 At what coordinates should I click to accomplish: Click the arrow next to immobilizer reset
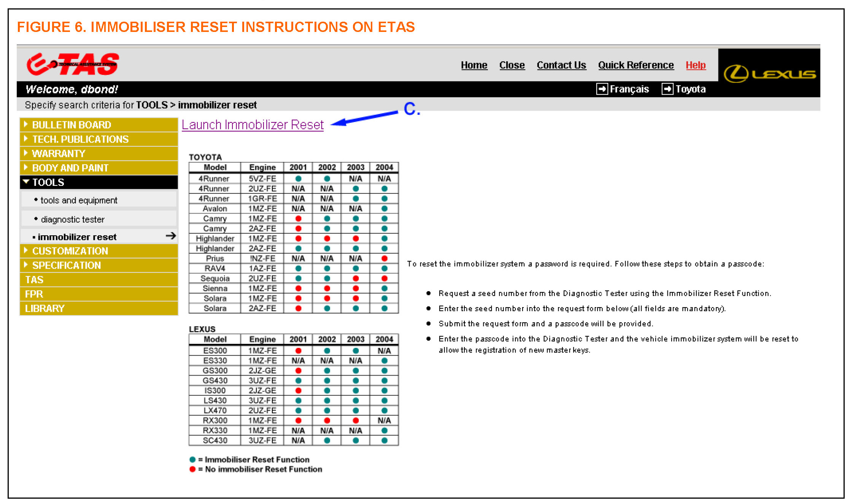pos(171,236)
